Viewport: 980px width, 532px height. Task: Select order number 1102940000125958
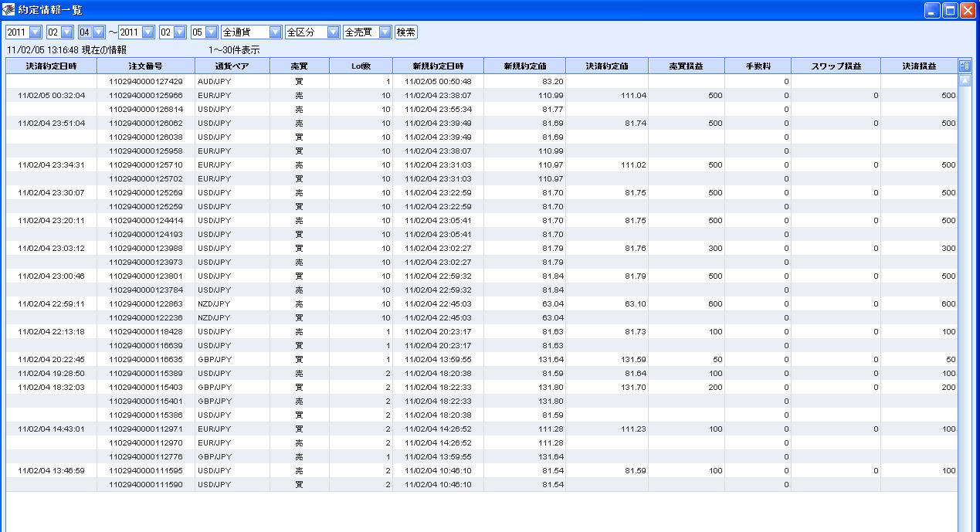pyautogui.click(x=146, y=151)
